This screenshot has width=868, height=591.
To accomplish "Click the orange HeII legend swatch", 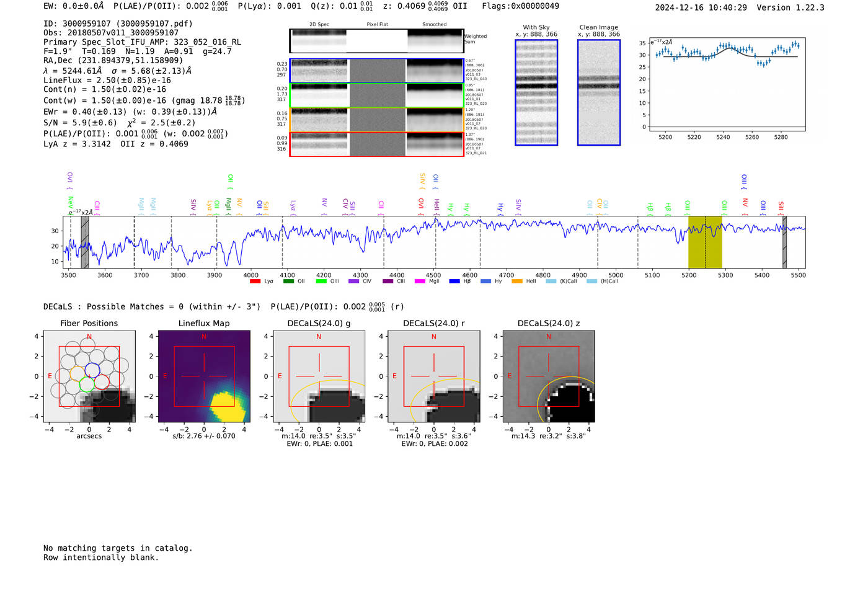I will tap(517, 282).
